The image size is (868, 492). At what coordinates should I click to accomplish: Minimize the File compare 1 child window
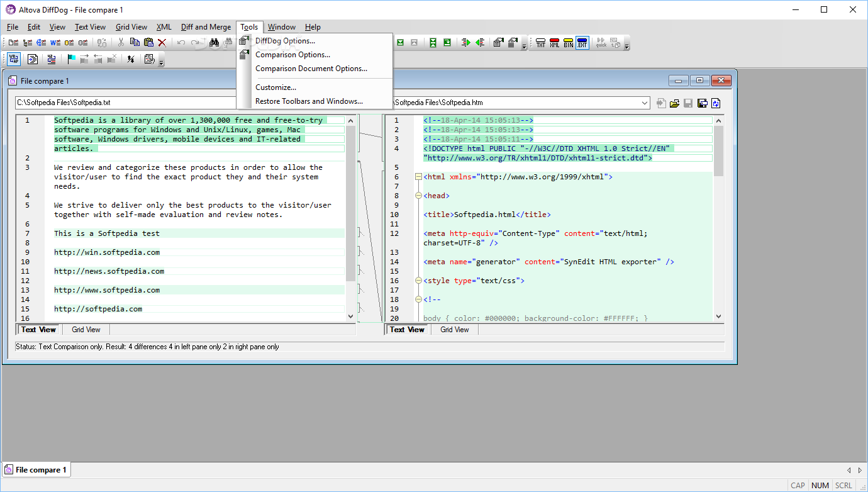tap(679, 81)
